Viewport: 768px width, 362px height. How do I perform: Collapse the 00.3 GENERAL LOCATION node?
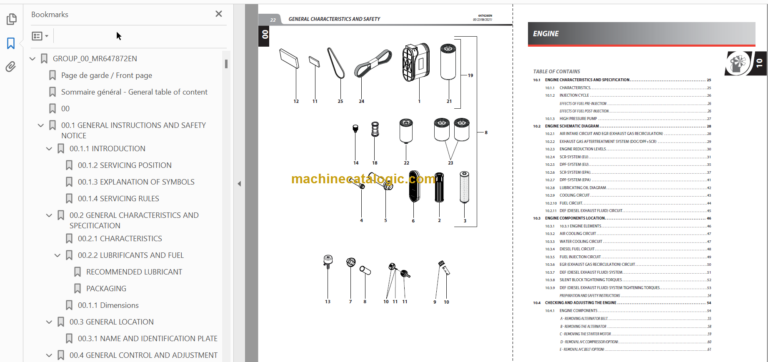point(49,322)
